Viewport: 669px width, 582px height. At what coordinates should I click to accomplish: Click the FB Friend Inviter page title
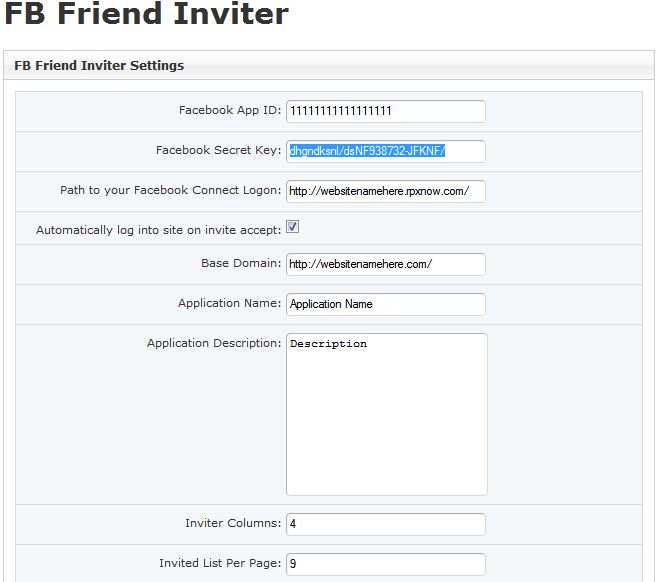coord(146,17)
